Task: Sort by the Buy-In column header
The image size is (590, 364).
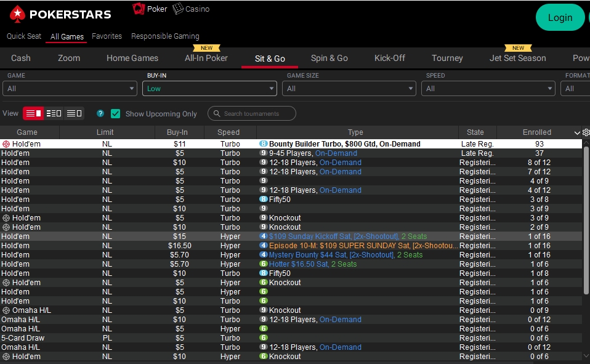Action: click(177, 132)
